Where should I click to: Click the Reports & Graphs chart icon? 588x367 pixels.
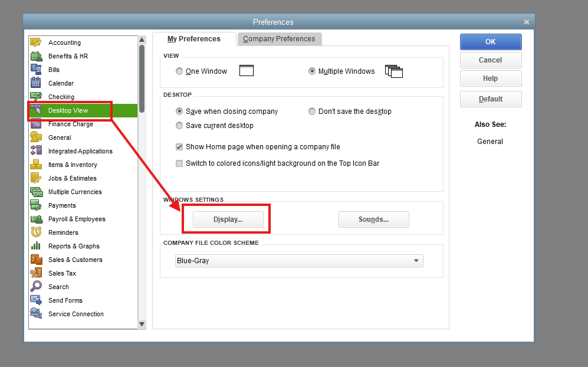(x=36, y=246)
